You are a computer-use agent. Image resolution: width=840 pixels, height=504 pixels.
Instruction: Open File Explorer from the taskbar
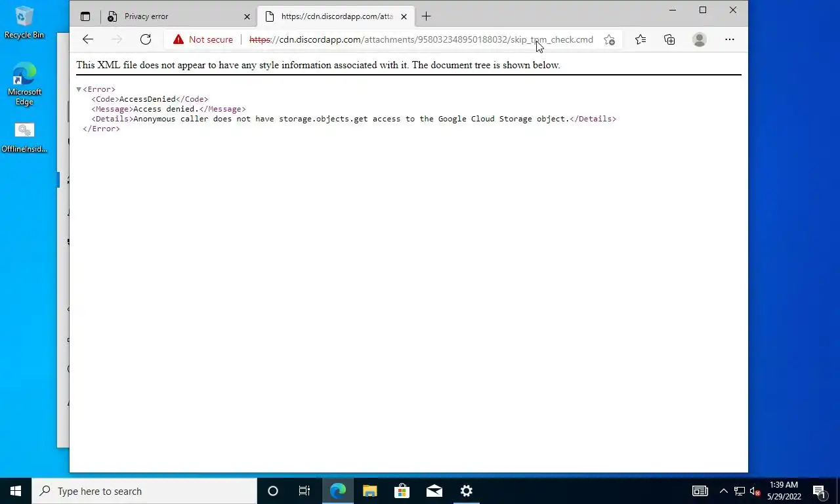pos(370,491)
